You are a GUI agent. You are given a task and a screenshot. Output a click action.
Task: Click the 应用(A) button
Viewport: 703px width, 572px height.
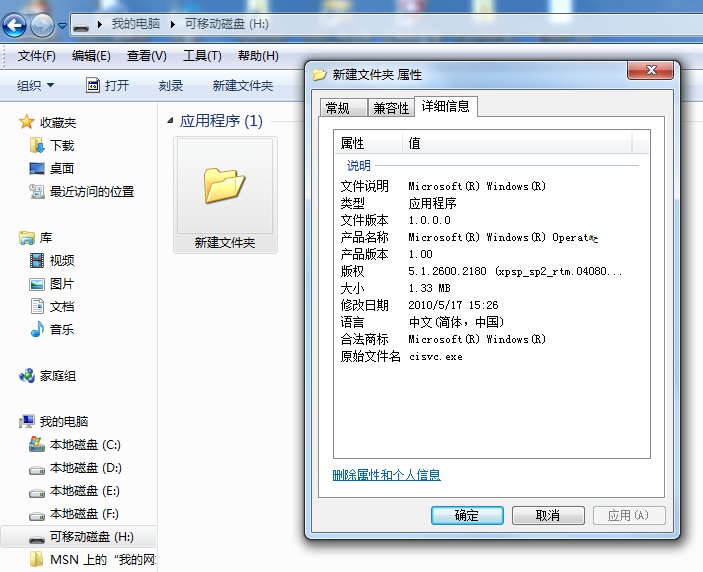tap(629, 516)
